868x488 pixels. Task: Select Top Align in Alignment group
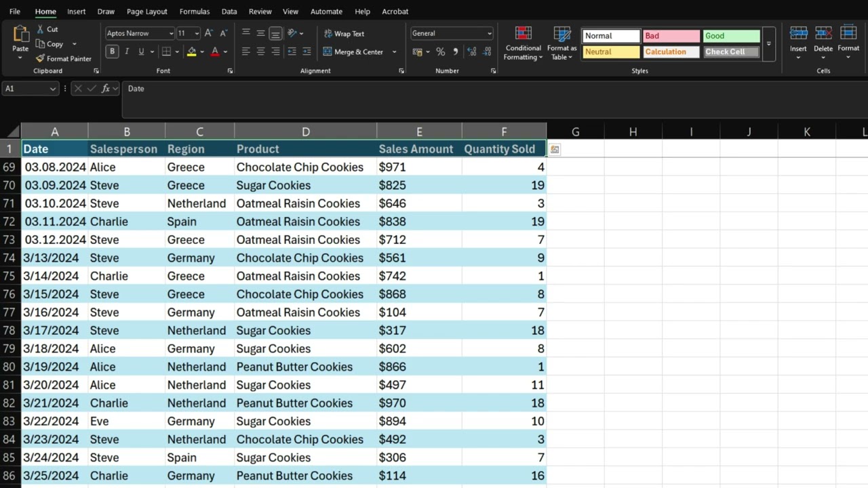245,33
